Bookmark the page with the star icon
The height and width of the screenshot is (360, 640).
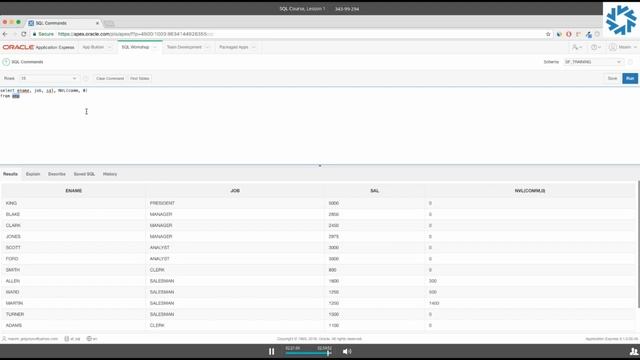(548, 34)
